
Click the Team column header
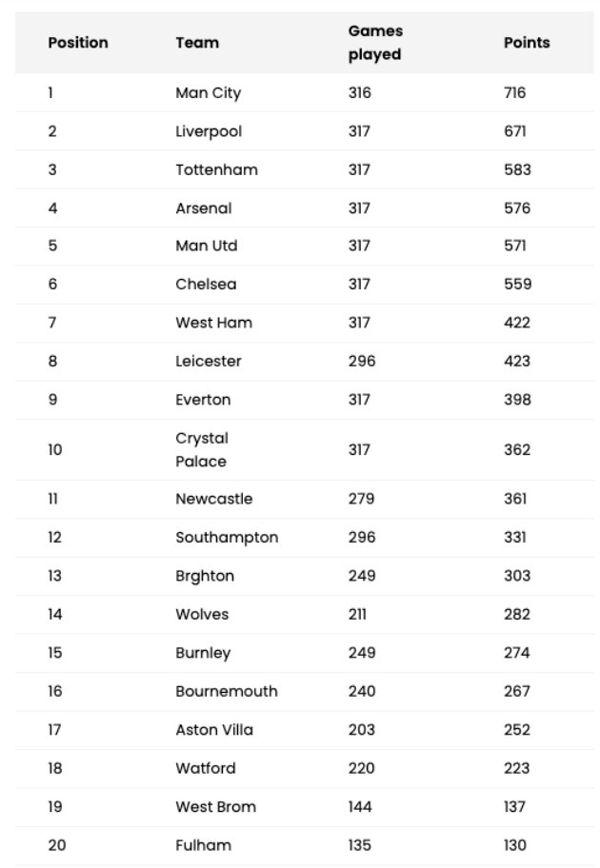click(197, 43)
